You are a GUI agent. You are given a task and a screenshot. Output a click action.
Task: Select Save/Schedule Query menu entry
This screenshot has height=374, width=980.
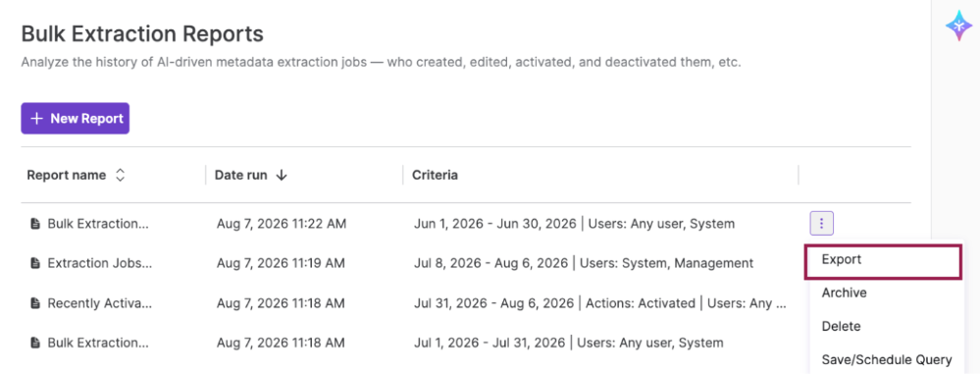pyautogui.click(x=886, y=359)
